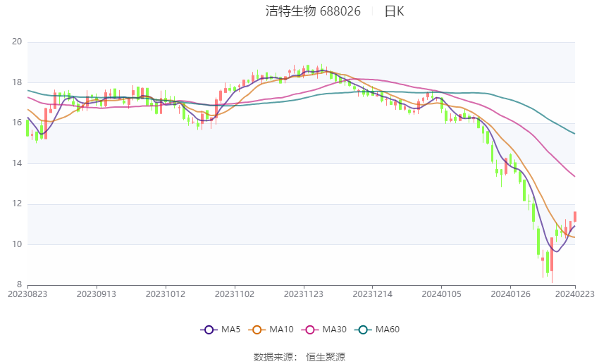Hide the MA60 line via its label

[x=388, y=330]
